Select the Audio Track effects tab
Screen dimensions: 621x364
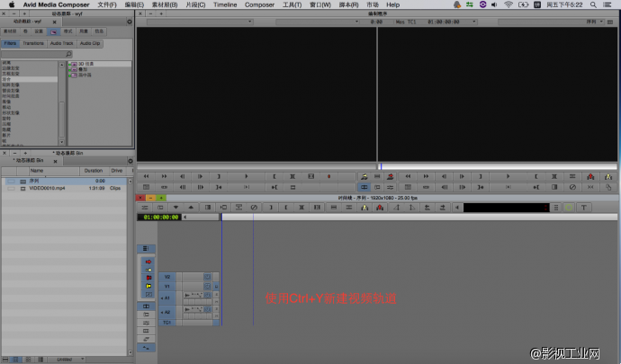point(61,43)
